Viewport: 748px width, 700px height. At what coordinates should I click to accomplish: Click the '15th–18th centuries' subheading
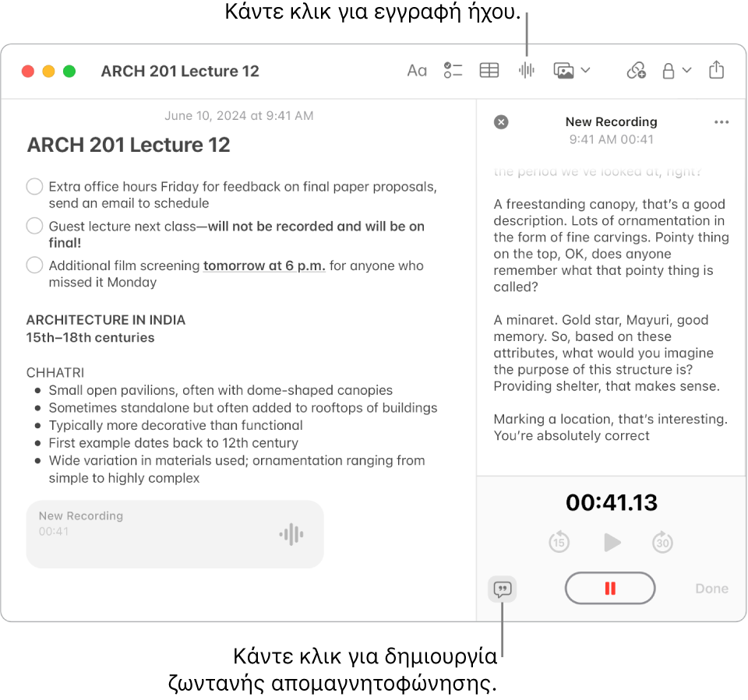(90, 338)
